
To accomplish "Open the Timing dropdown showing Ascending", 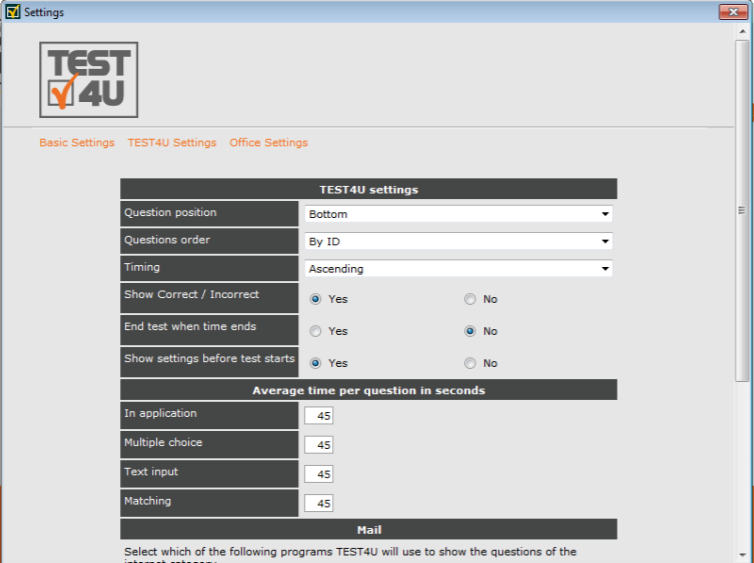I will pyautogui.click(x=458, y=269).
